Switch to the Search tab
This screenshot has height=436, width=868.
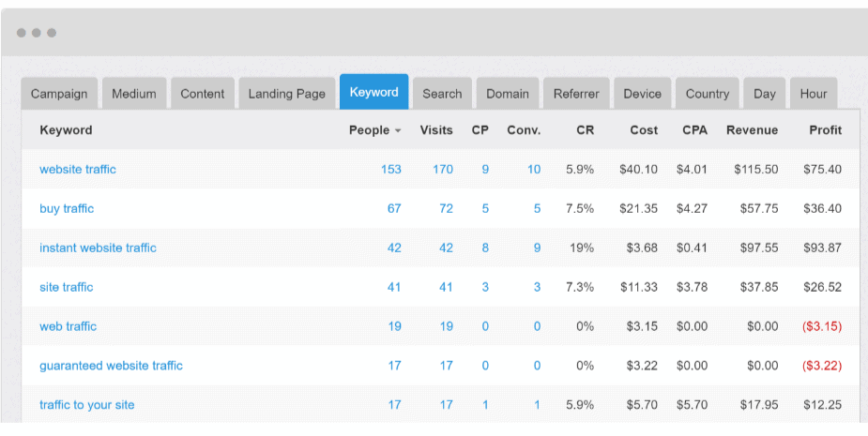(x=442, y=94)
